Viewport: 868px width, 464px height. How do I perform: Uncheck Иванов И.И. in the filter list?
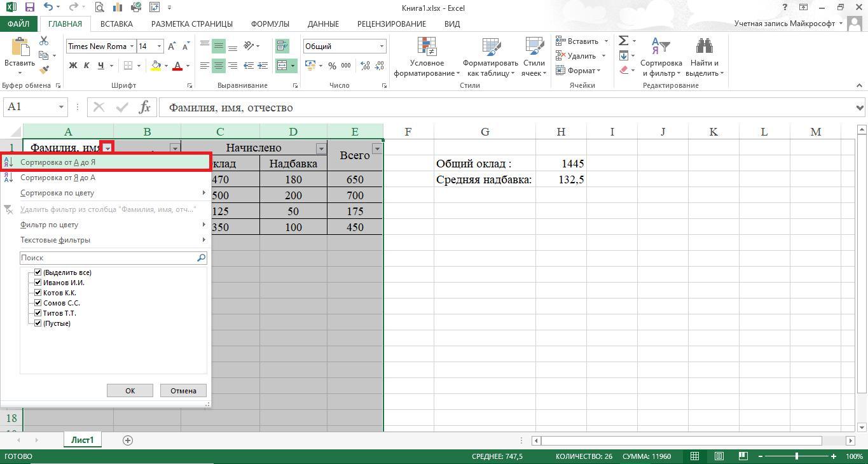click(38, 283)
